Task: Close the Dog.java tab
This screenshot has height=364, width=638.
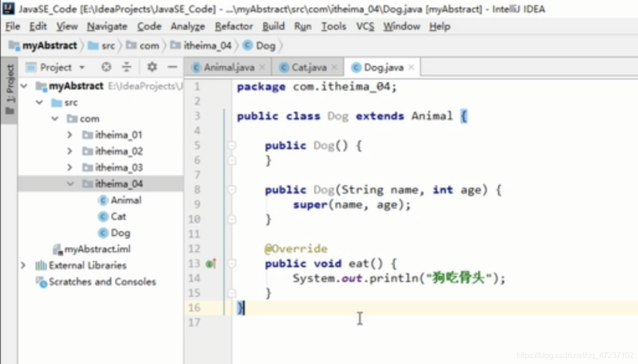Action: click(x=411, y=68)
